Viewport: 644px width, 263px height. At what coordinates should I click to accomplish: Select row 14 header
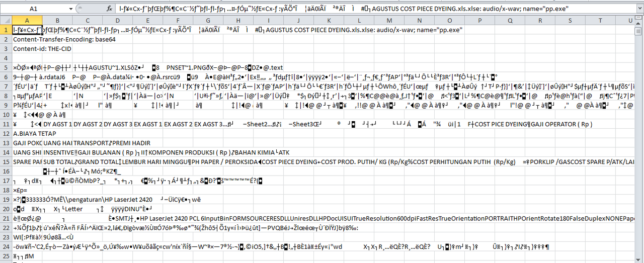point(6,152)
